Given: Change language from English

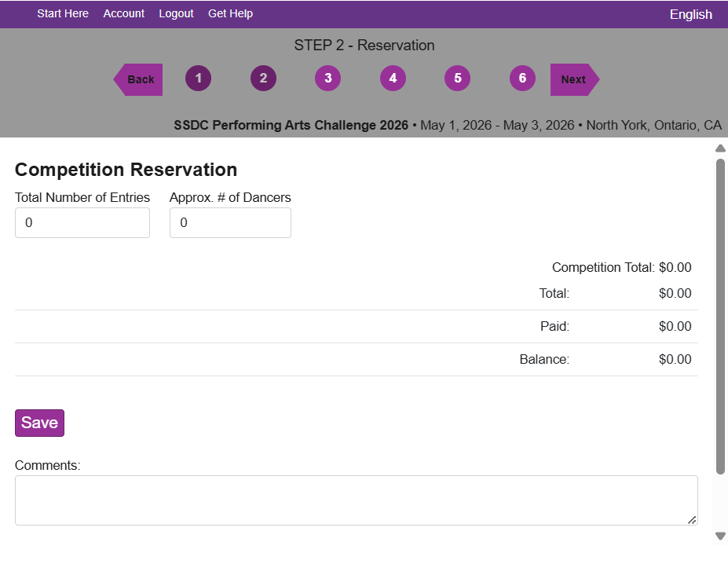Looking at the screenshot, I should pos(690,14).
